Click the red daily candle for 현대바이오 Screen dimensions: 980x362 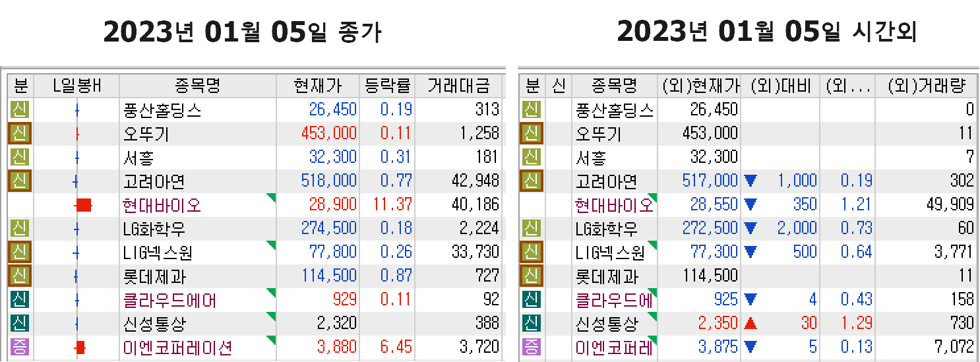pos(83,205)
